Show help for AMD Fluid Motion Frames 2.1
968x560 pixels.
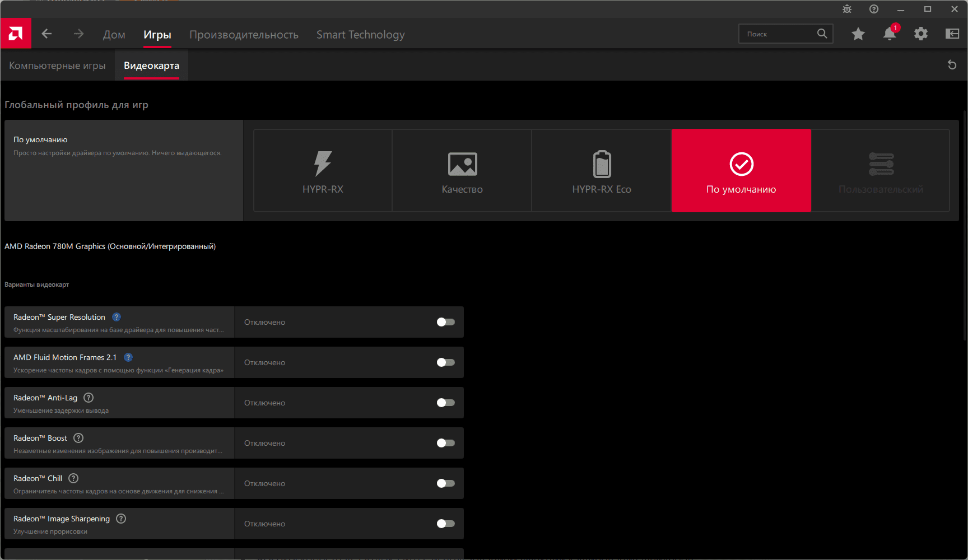tap(128, 357)
